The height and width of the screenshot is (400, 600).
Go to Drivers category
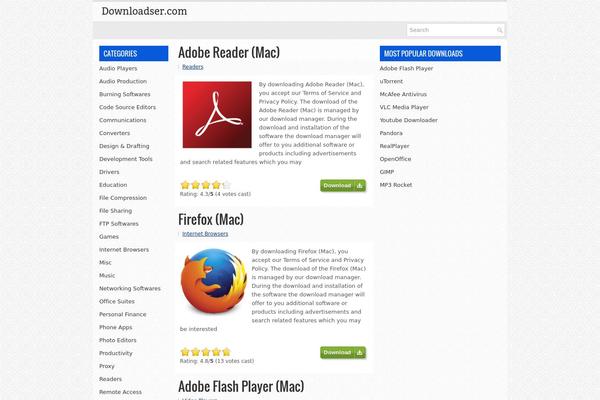click(x=109, y=172)
